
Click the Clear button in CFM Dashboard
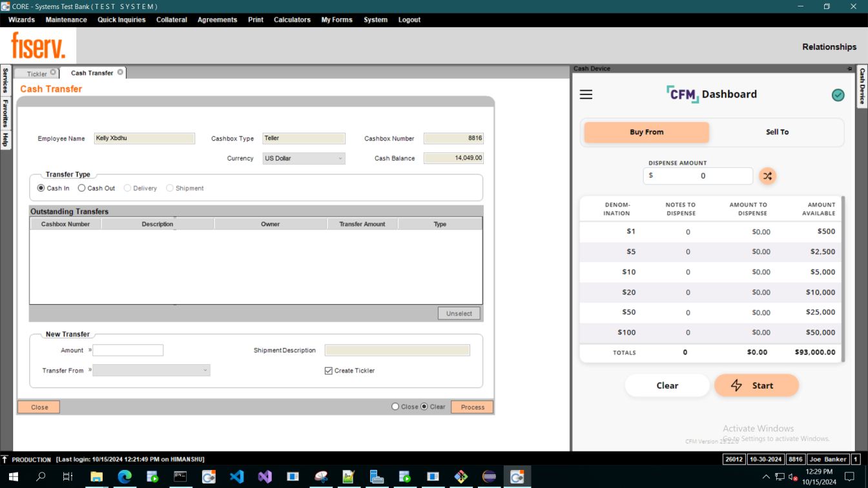[667, 385]
